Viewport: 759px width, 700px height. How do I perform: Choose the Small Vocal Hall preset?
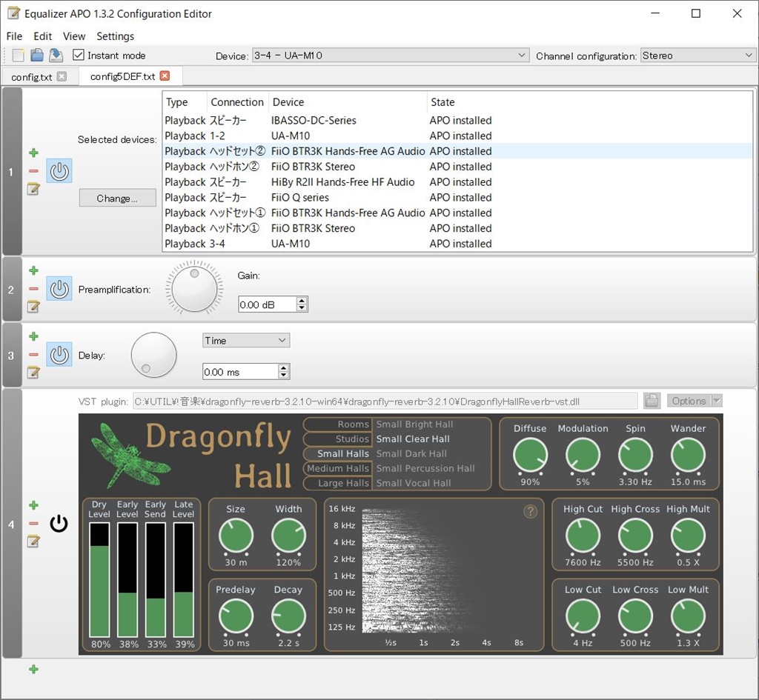(414, 483)
